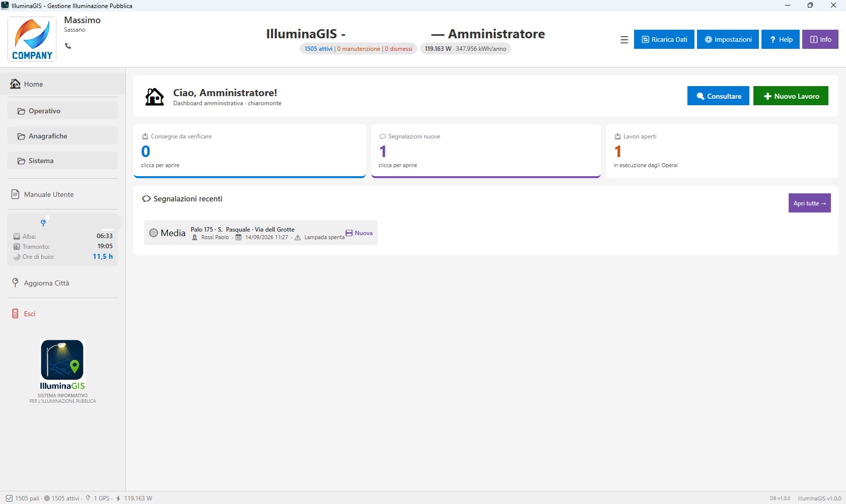Click the 1505 pali entry in status bar
Image resolution: width=846 pixels, height=504 pixels.
click(23, 498)
